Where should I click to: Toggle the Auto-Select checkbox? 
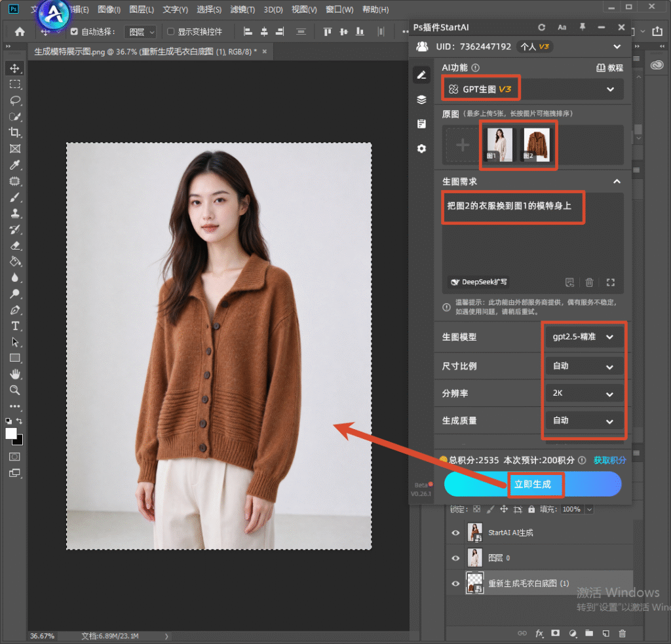[x=74, y=31]
